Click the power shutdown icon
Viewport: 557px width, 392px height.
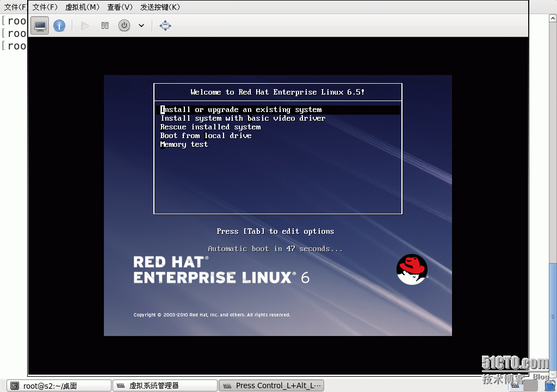click(x=124, y=26)
